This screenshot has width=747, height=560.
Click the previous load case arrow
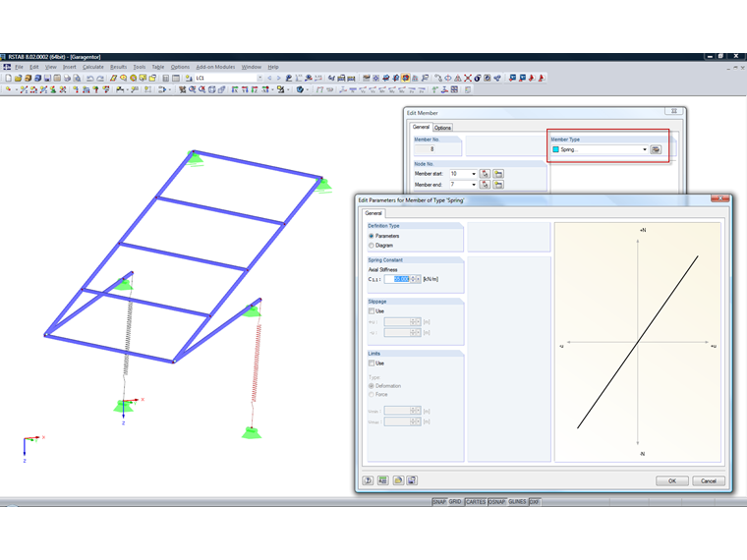(x=269, y=78)
